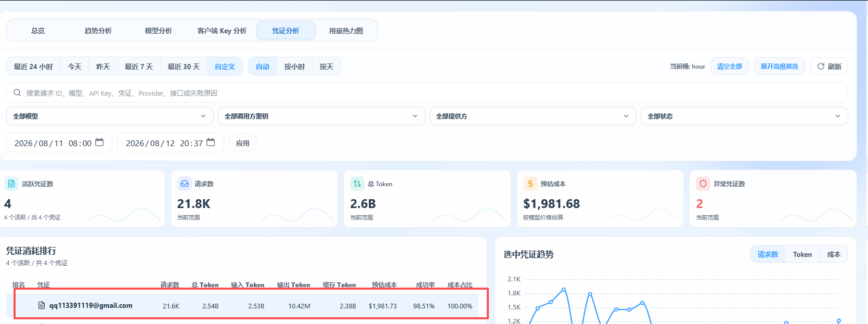
Task: Show Token in trend chart
Action: point(802,254)
